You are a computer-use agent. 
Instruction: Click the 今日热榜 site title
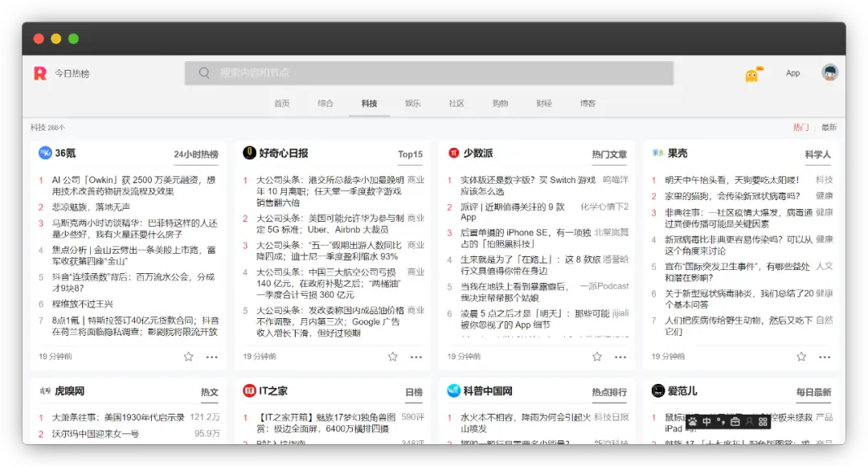pos(72,74)
